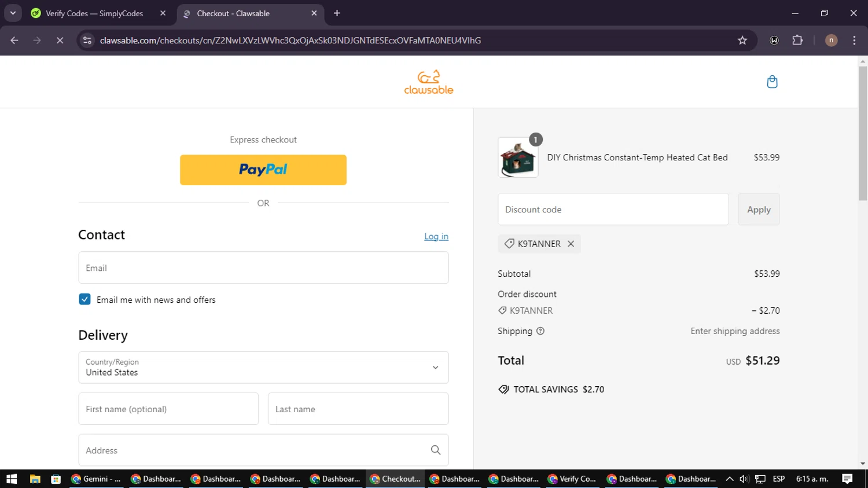
Task: Click the page vertical scrollbar
Action: (x=863, y=133)
